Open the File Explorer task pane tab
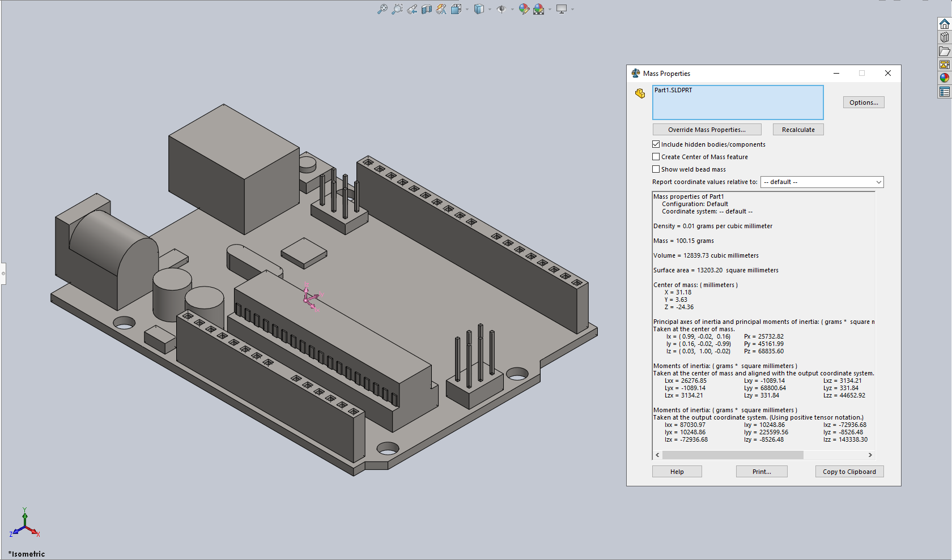The image size is (952, 560). click(944, 51)
